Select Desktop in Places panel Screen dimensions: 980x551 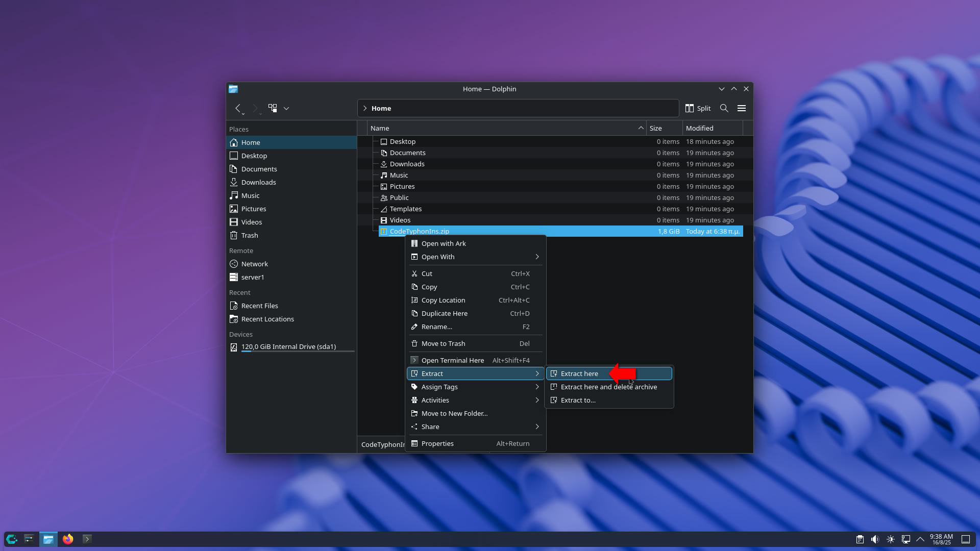pyautogui.click(x=291, y=156)
